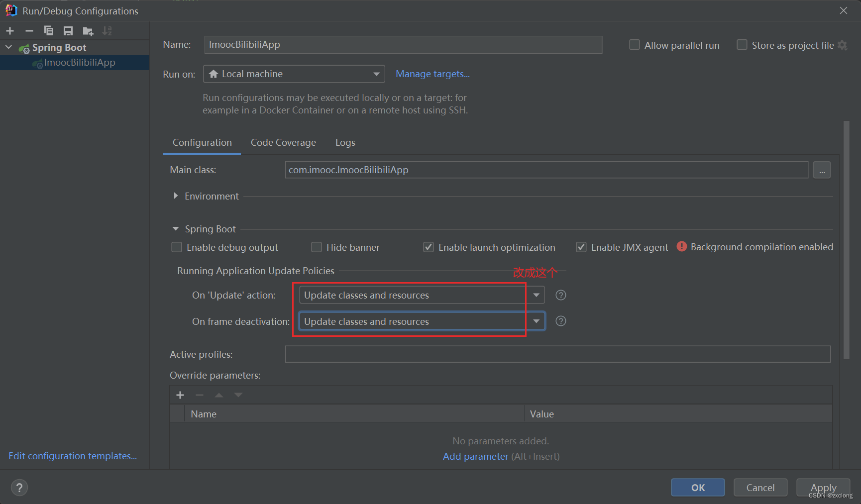Image resolution: width=861 pixels, height=504 pixels.
Task: Uncheck Enable JMX agent
Action: 581,247
